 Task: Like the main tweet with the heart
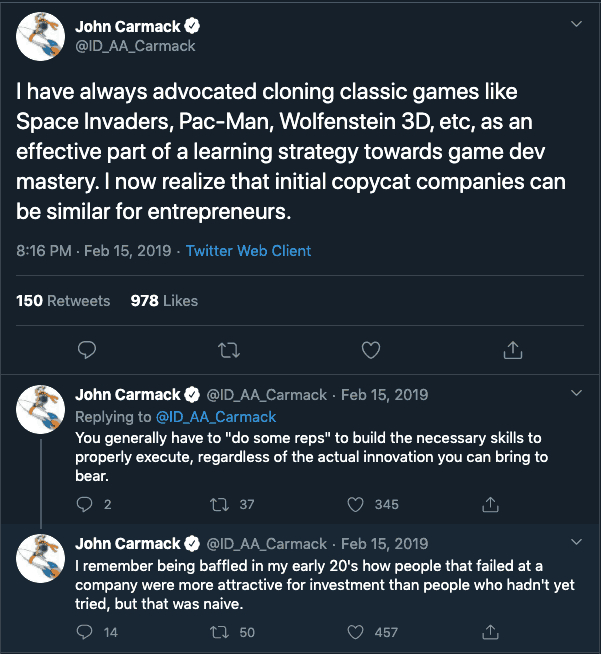click(371, 349)
